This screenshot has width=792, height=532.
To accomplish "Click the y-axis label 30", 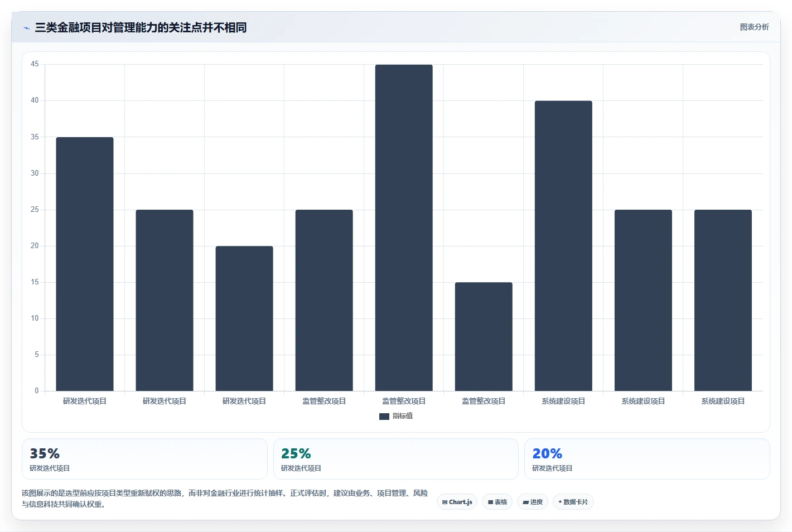I will (x=35, y=173).
